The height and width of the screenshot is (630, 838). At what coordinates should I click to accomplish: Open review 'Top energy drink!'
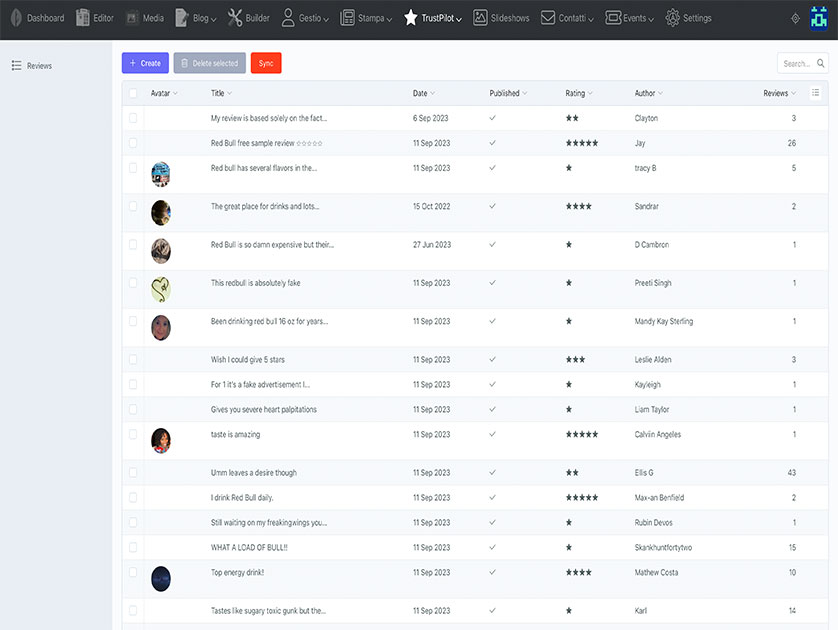pos(237,572)
